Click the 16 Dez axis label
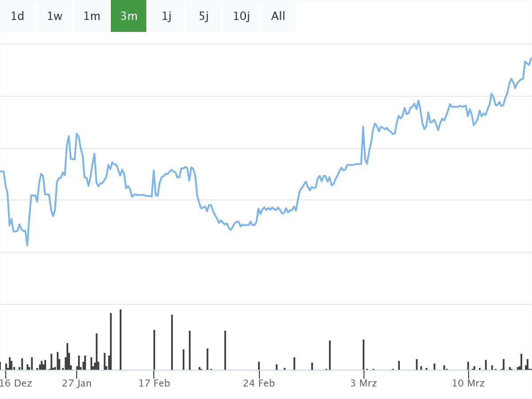This screenshot has width=532, height=399. coord(16,383)
